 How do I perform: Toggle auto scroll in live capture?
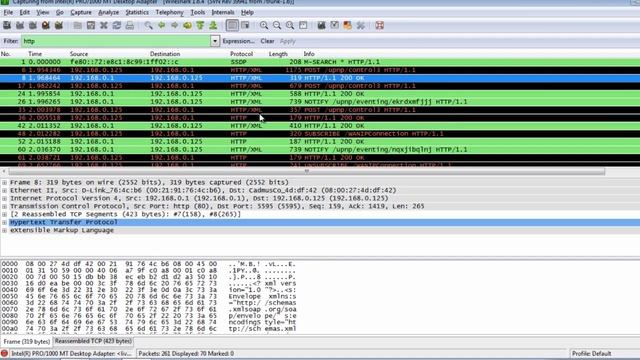click(x=245, y=25)
